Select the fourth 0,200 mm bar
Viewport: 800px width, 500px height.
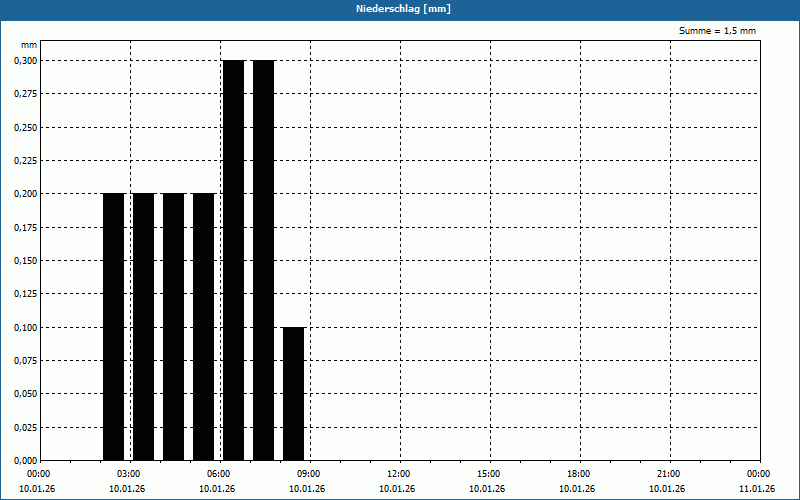203,326
